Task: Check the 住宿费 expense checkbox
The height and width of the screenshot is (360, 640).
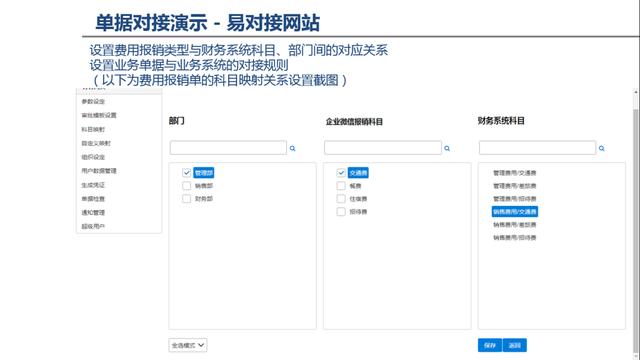Action: pyautogui.click(x=341, y=199)
